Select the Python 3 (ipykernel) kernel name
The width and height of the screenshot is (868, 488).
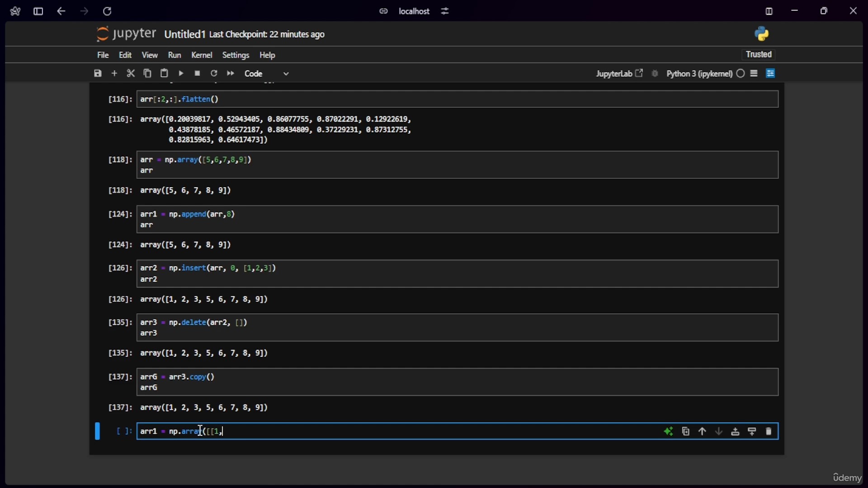[699, 74]
